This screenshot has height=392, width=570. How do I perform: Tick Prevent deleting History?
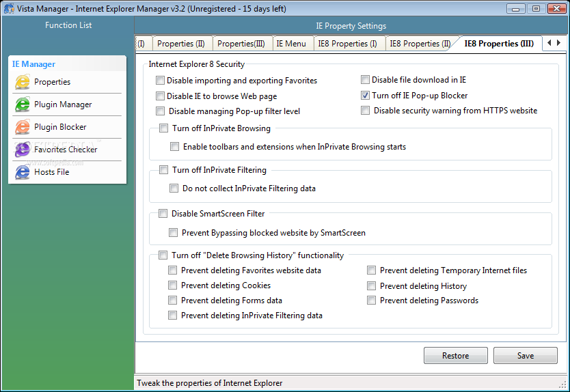[371, 286]
